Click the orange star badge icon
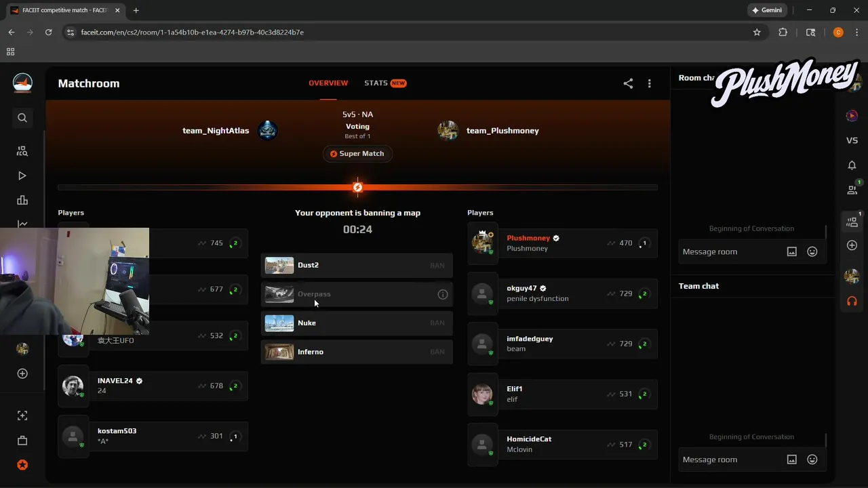This screenshot has width=868, height=488. click(22, 465)
